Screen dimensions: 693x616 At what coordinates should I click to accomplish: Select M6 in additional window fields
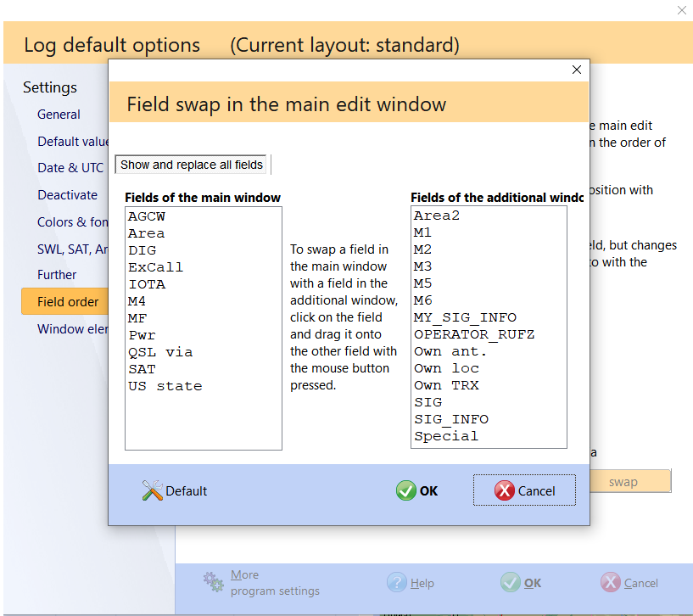[x=489, y=300]
